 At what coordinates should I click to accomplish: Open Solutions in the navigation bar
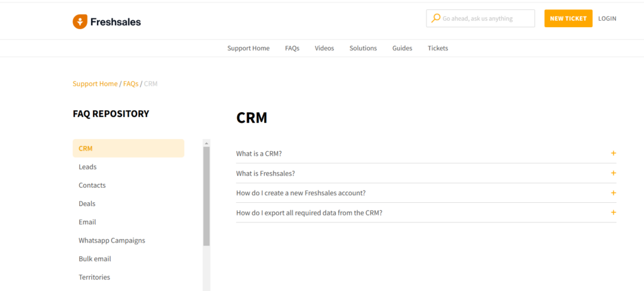pyautogui.click(x=363, y=48)
